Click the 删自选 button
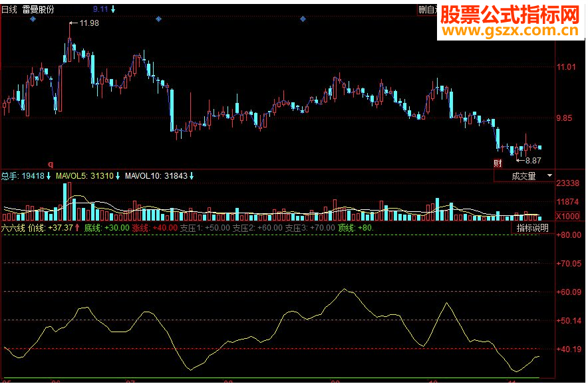 [x=428, y=10]
